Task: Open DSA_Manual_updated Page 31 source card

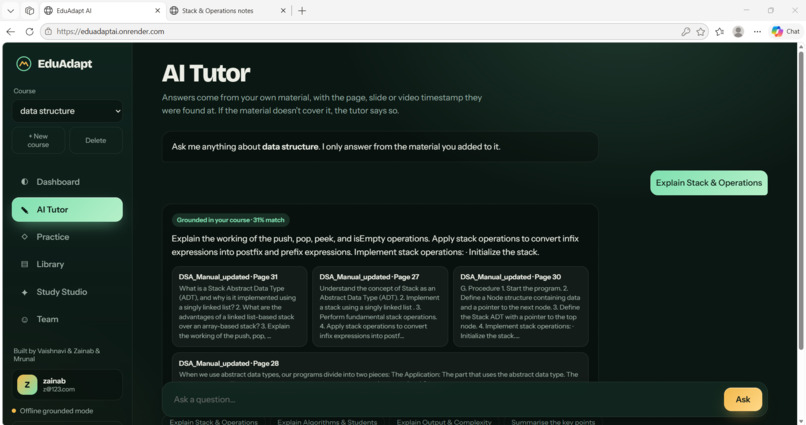Action: point(240,306)
